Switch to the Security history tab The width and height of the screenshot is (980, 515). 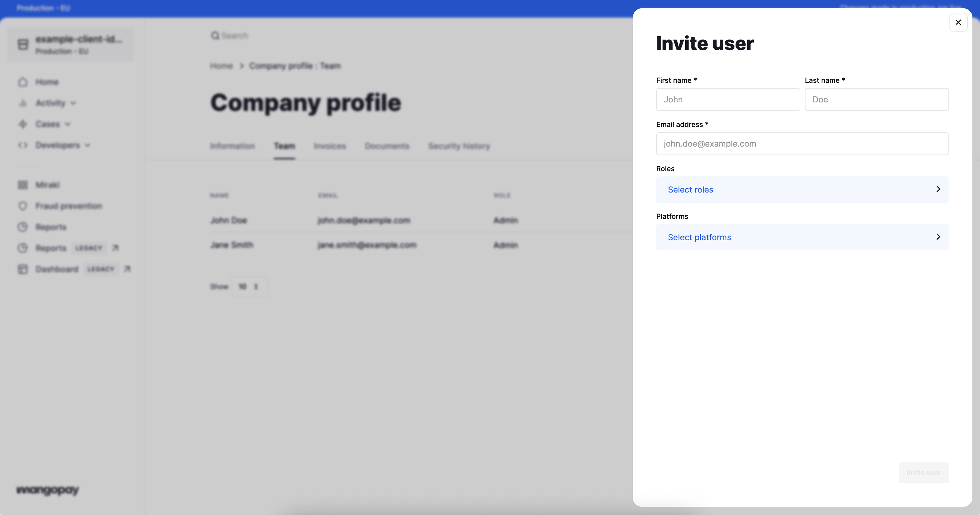coord(459,146)
